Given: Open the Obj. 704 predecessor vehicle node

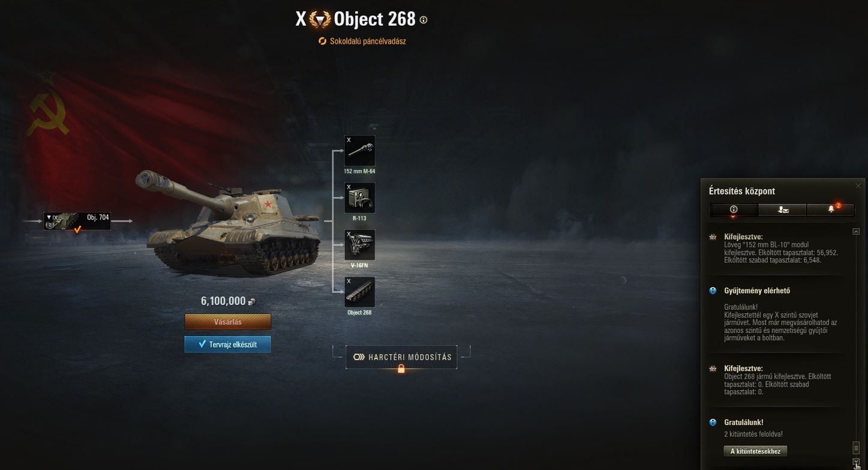Looking at the screenshot, I should (77, 221).
